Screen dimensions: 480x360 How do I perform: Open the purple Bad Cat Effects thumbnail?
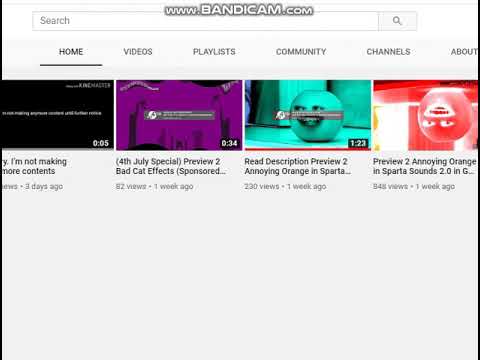point(179,115)
